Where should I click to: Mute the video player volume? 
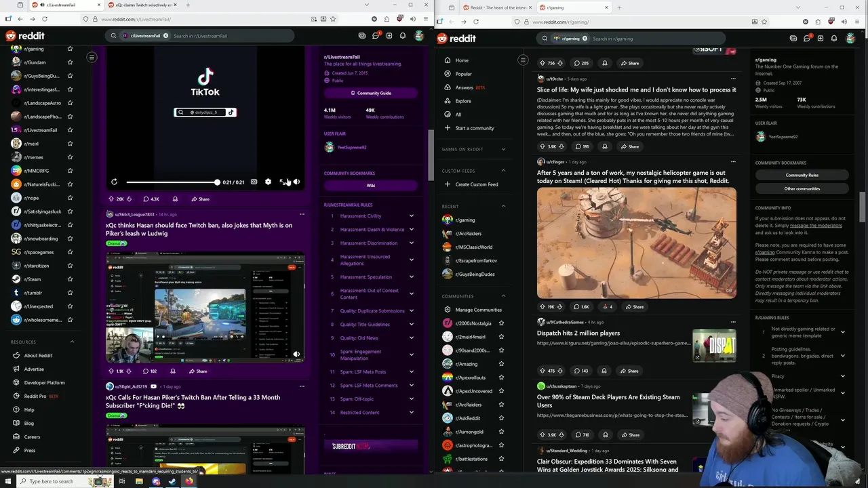(x=296, y=182)
